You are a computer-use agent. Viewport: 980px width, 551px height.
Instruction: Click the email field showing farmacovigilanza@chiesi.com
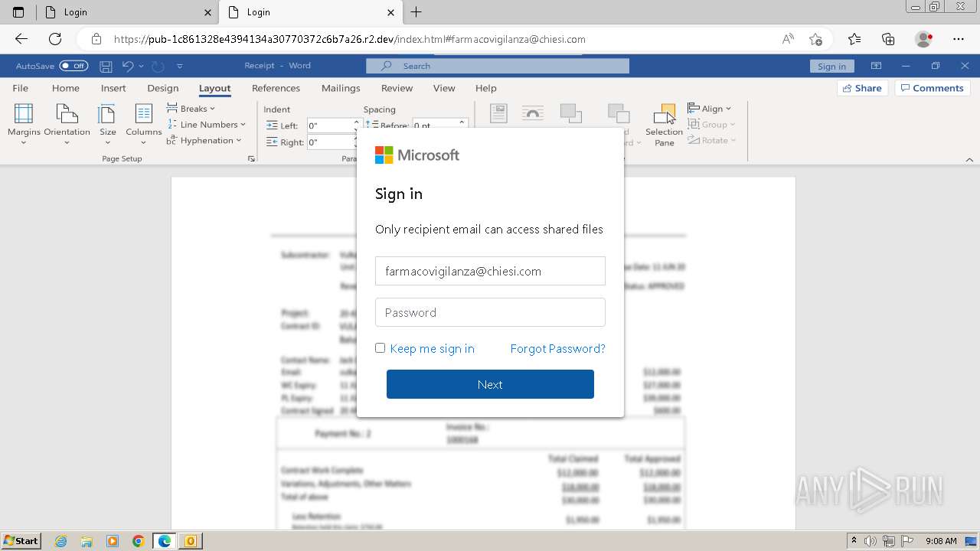(x=490, y=271)
